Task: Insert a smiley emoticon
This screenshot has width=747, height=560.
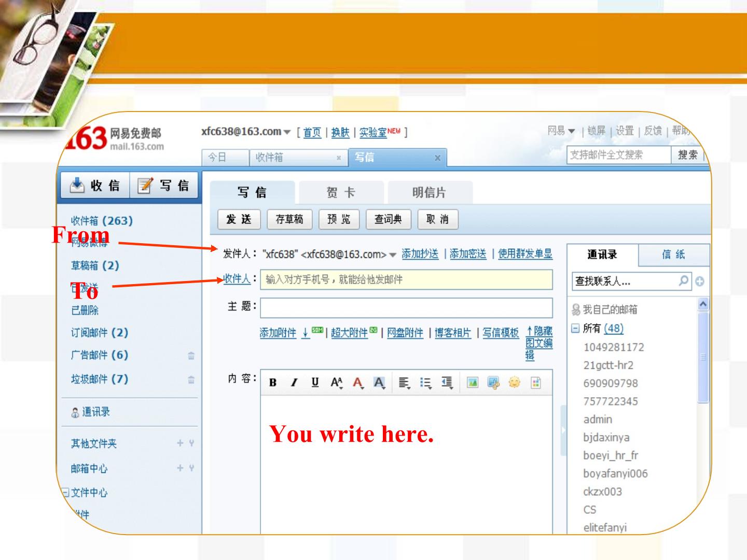Action: point(514,383)
